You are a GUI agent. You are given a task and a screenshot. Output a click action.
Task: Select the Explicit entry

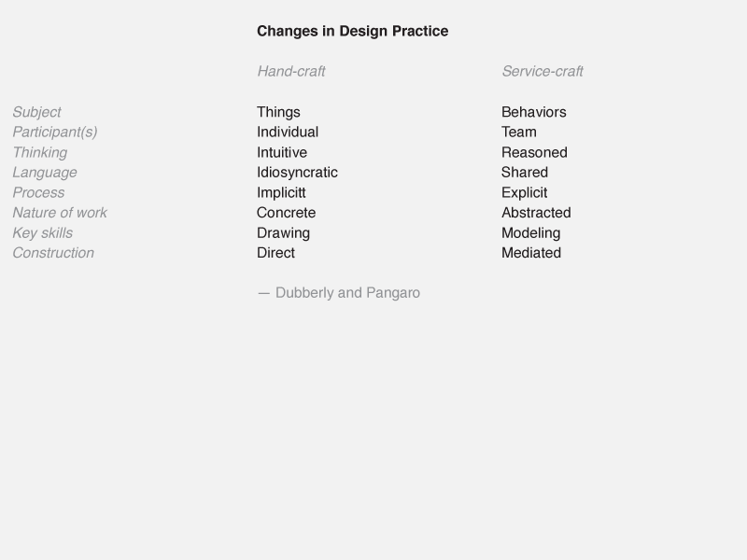(x=524, y=193)
